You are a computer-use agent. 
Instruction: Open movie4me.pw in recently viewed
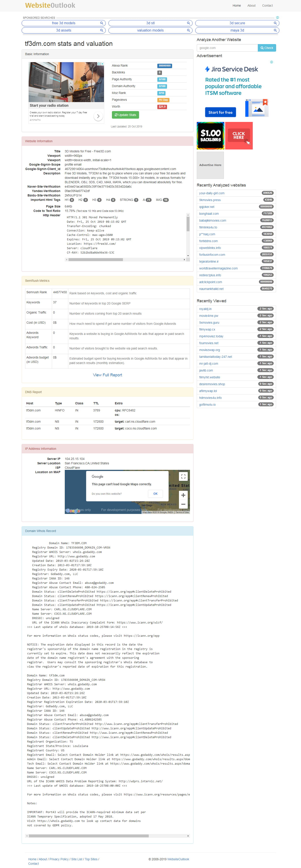tap(208, 316)
